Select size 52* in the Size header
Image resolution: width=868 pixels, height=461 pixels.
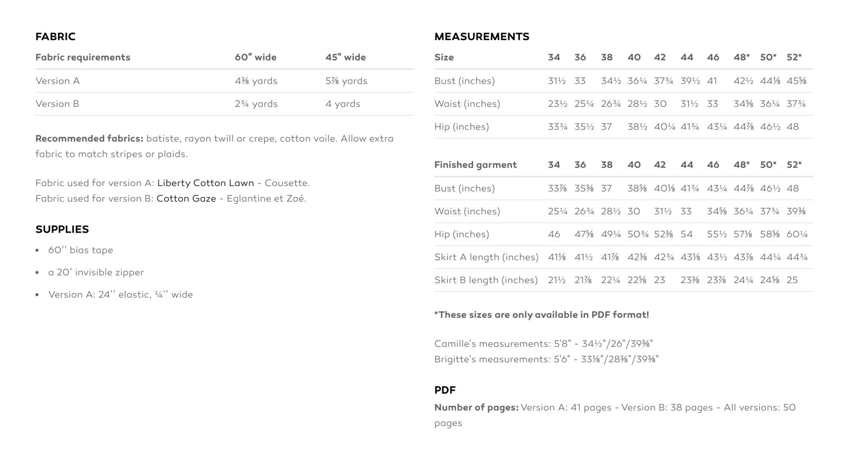tap(794, 57)
